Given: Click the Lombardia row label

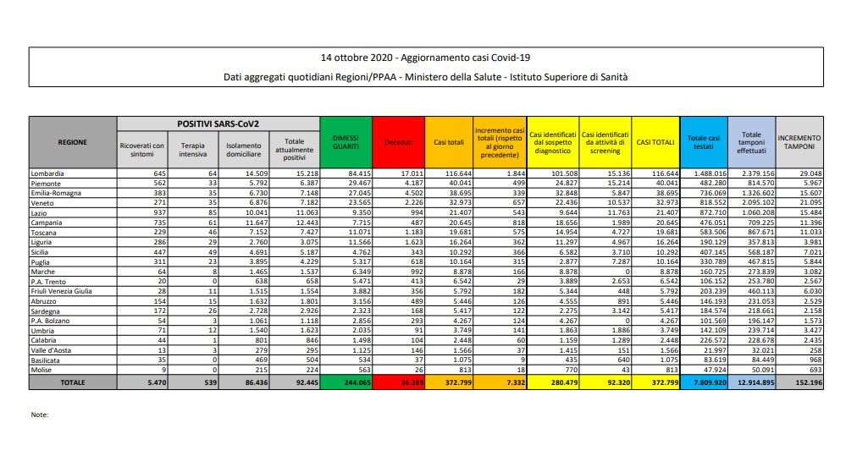Looking at the screenshot, I should [x=47, y=173].
